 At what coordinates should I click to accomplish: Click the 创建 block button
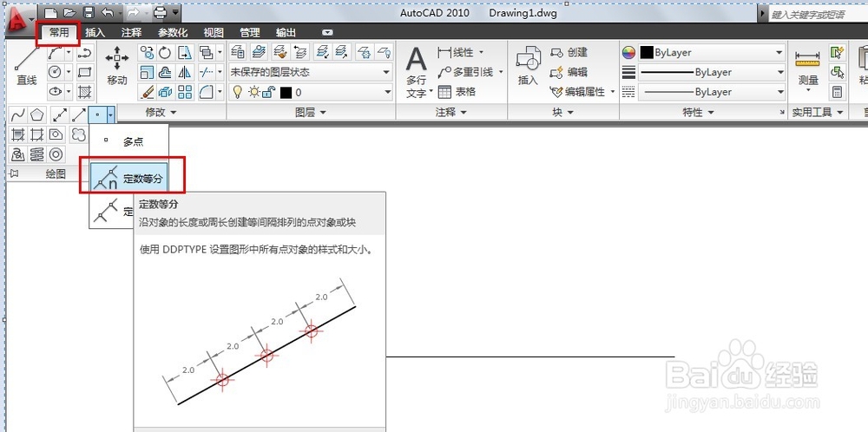[569, 53]
